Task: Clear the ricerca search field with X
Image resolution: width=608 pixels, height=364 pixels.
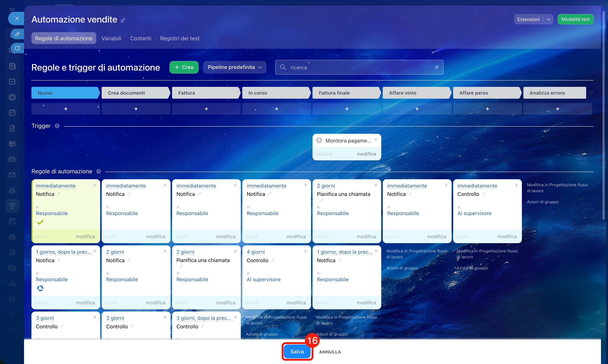Action: click(437, 67)
